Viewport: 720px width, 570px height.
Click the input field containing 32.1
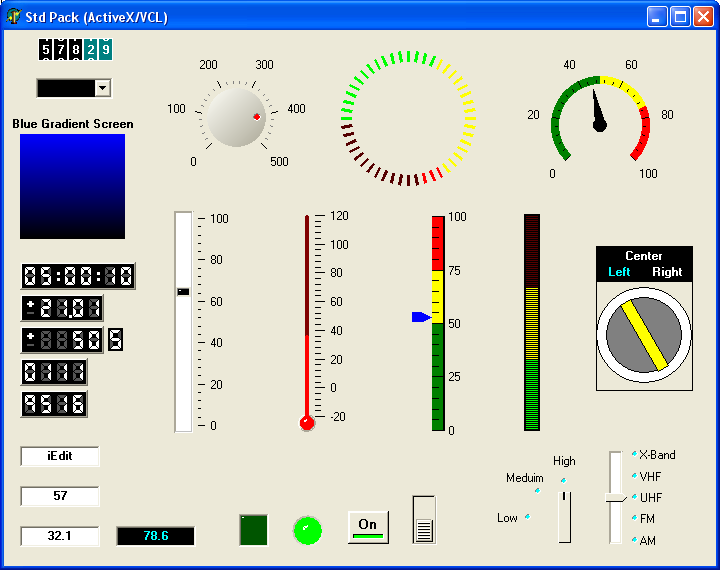point(60,536)
